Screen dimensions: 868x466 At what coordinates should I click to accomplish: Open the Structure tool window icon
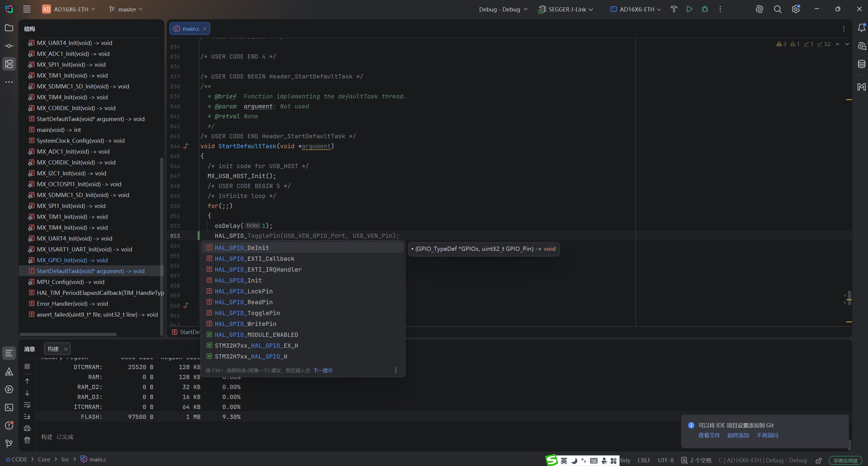(9, 64)
